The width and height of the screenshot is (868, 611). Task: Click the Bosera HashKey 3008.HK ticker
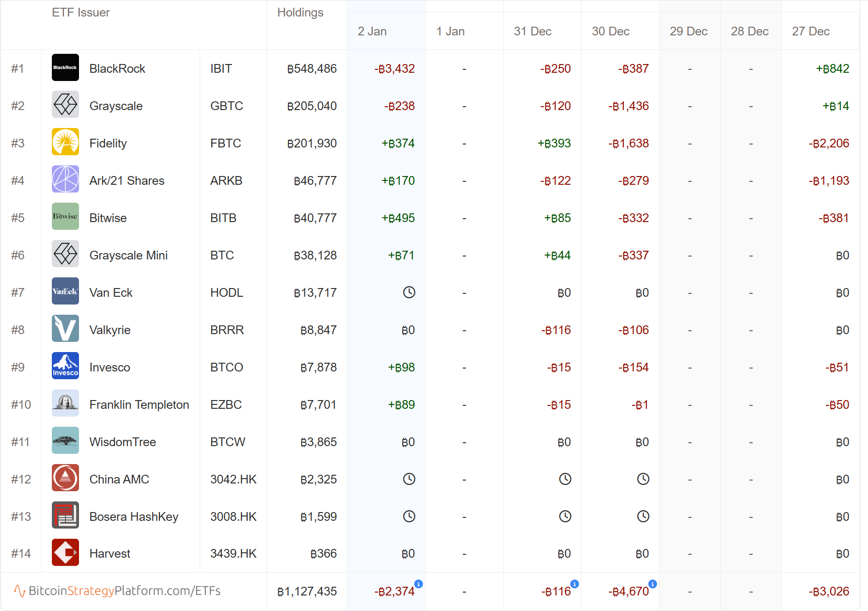tap(233, 517)
